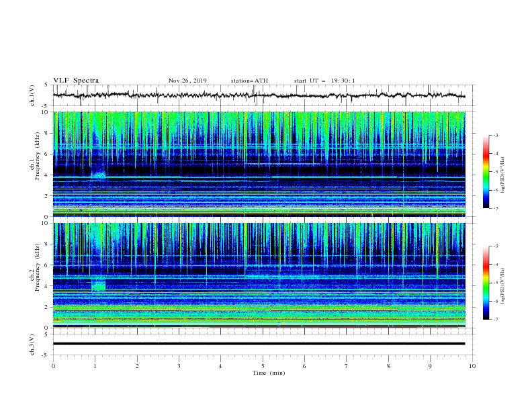Click the "-3" tick on the ch.1 colorbar

(495, 135)
